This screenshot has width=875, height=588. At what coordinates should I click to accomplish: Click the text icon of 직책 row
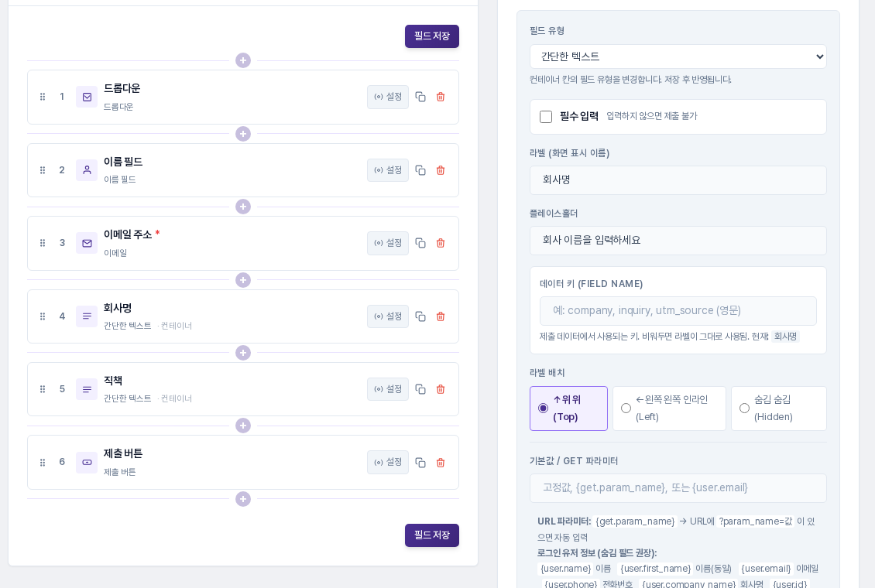click(x=87, y=389)
